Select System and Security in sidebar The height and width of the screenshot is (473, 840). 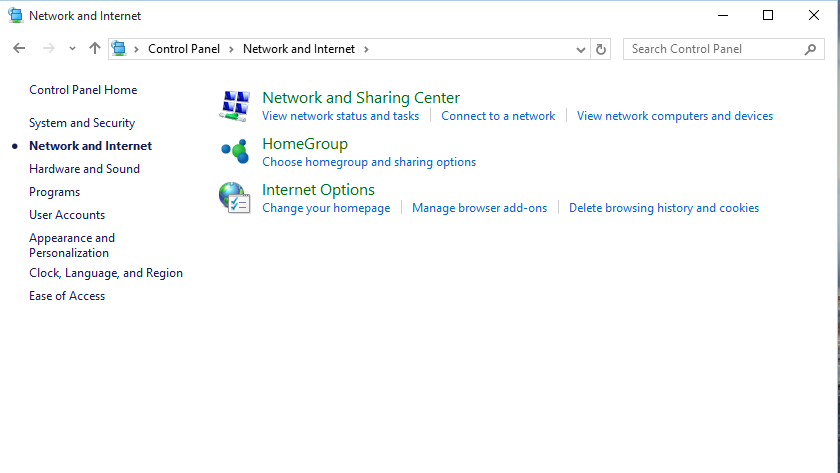click(82, 123)
